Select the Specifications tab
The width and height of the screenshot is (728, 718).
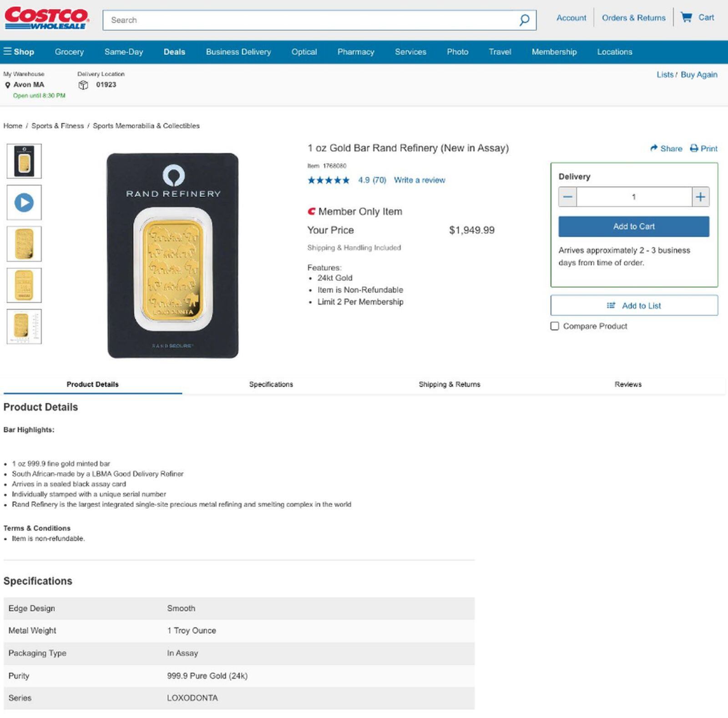point(271,384)
